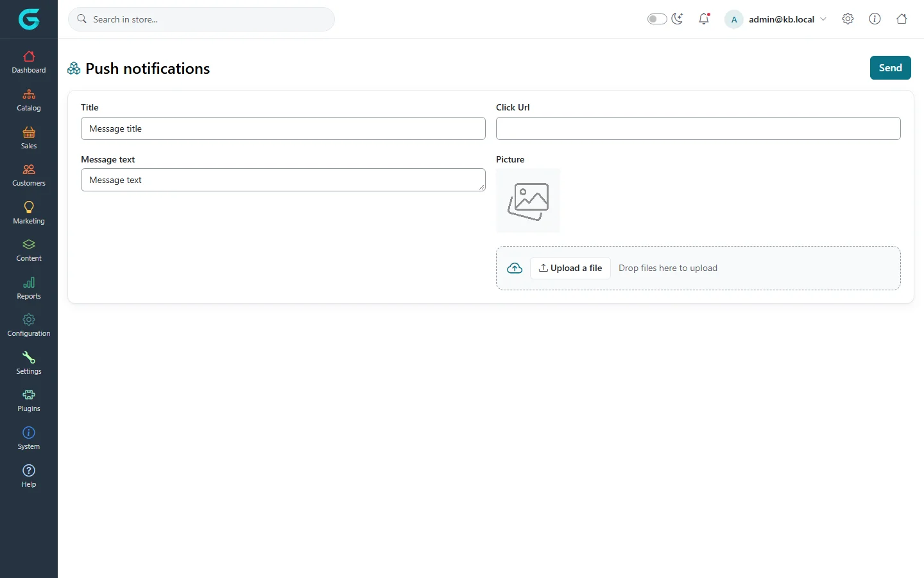924x578 pixels.
Task: Click the Picture placeholder thumbnail
Action: click(x=528, y=201)
